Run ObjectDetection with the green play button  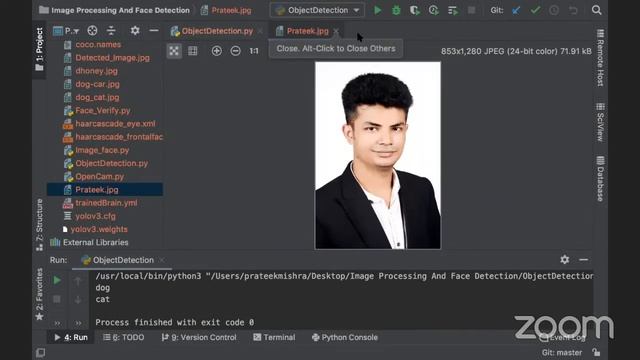(x=378, y=10)
